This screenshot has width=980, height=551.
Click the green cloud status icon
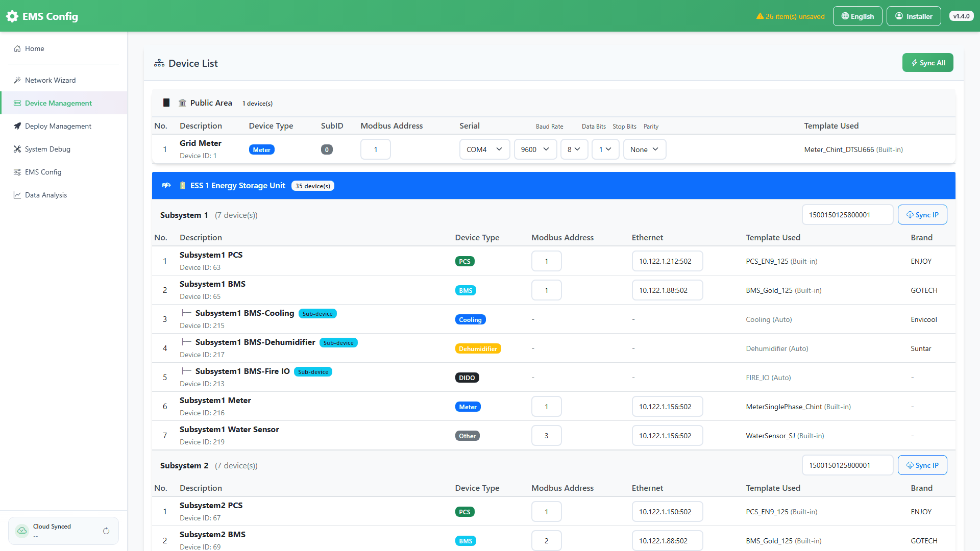coord(22,531)
